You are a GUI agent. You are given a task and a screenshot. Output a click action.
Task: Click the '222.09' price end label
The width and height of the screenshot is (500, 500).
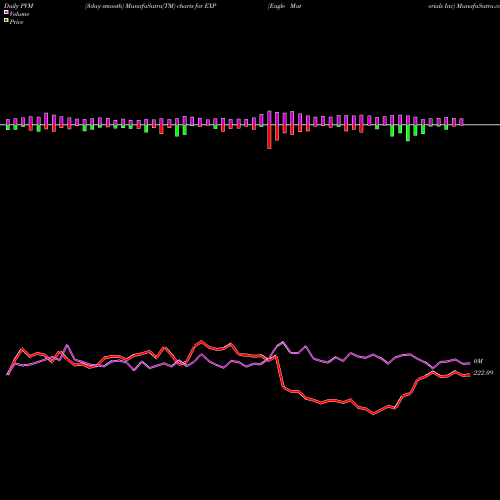pyautogui.click(x=483, y=373)
